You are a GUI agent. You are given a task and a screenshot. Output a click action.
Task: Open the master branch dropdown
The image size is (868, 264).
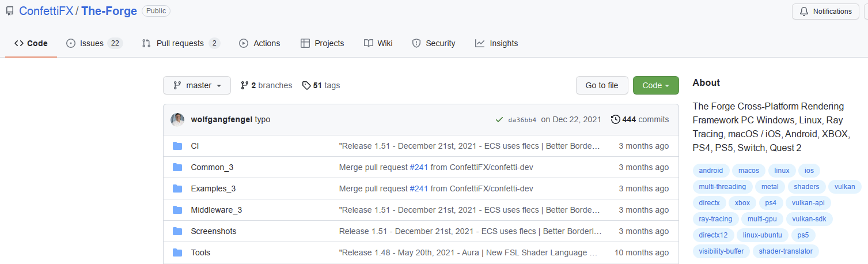(197, 85)
